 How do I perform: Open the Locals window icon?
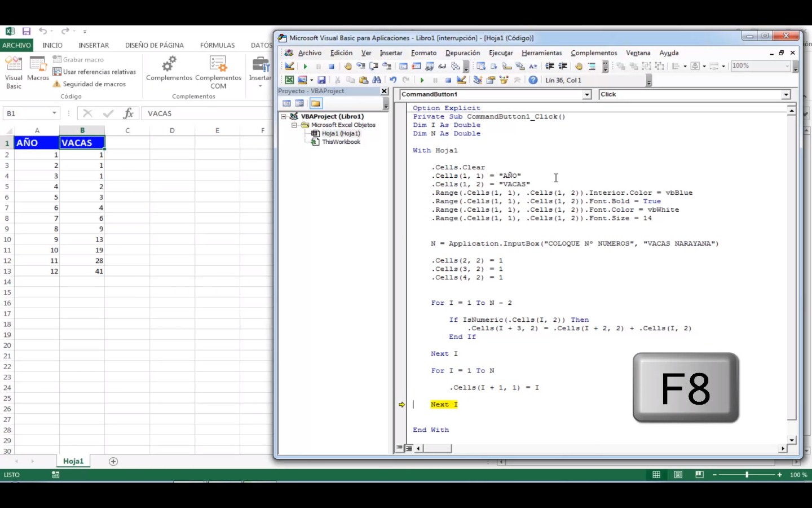click(x=404, y=66)
